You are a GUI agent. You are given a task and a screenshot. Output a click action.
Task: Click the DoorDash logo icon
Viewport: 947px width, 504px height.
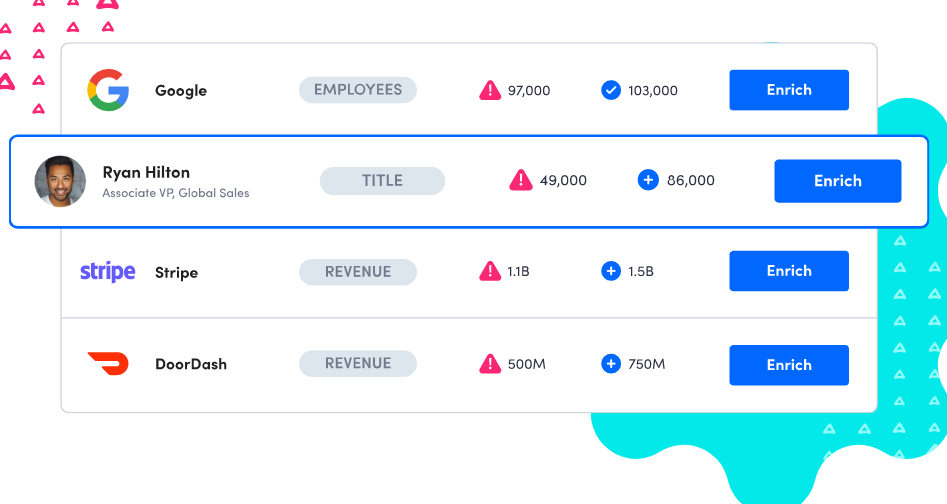[x=108, y=363]
